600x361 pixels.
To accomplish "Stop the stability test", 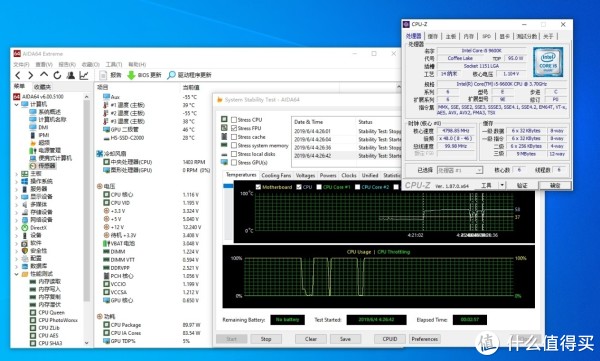I will pyautogui.click(x=266, y=339).
